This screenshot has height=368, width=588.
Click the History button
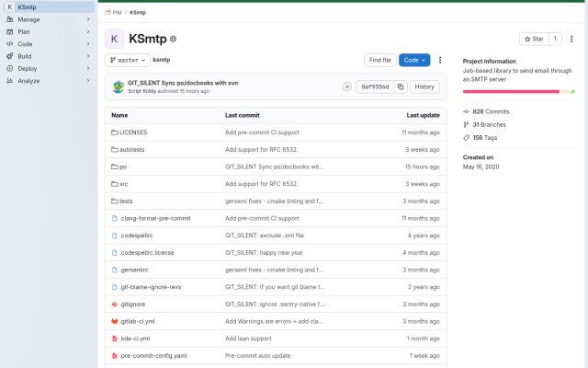tap(424, 86)
